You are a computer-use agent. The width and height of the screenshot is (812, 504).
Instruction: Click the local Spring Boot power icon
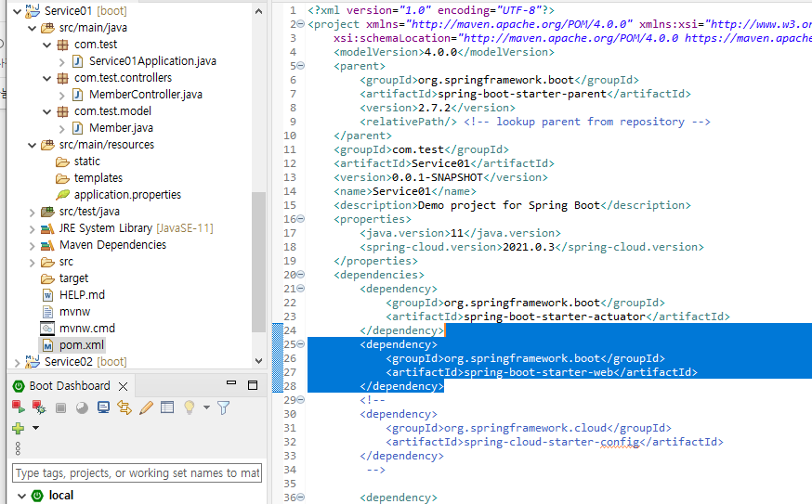pyautogui.click(x=37, y=496)
